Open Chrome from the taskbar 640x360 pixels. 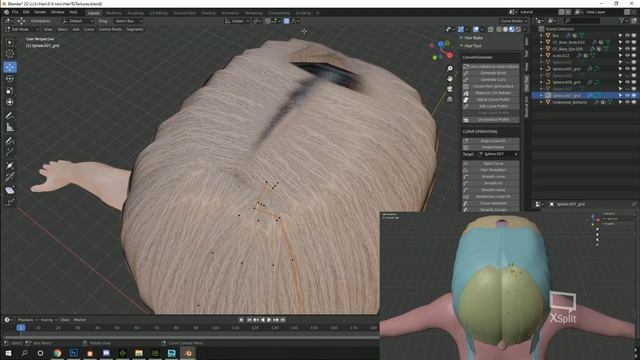57,353
